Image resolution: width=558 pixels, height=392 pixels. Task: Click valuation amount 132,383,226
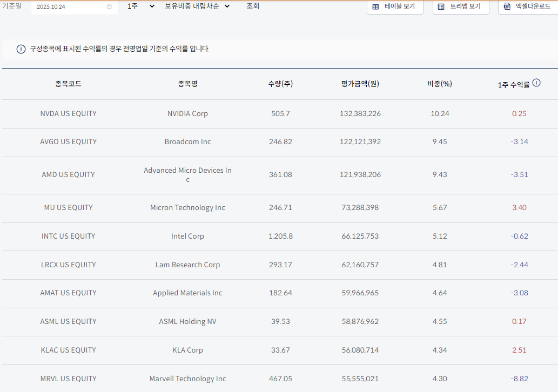(x=360, y=114)
